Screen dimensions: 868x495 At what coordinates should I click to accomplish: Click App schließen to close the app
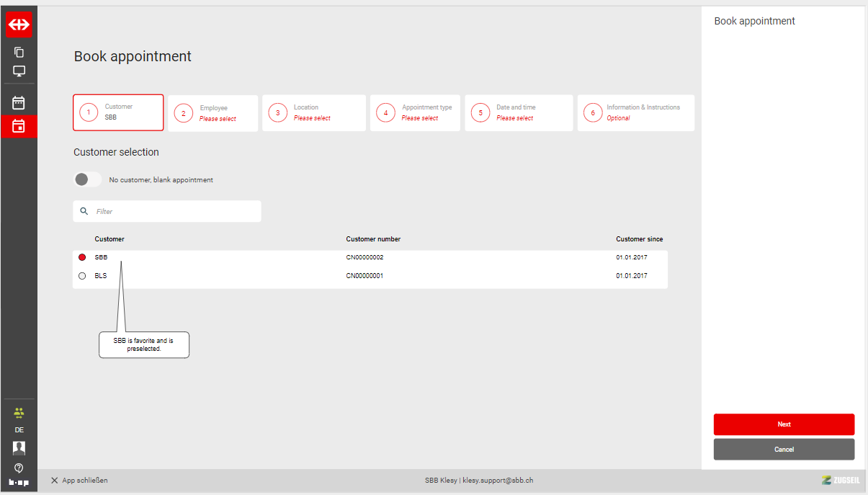pyautogui.click(x=79, y=481)
